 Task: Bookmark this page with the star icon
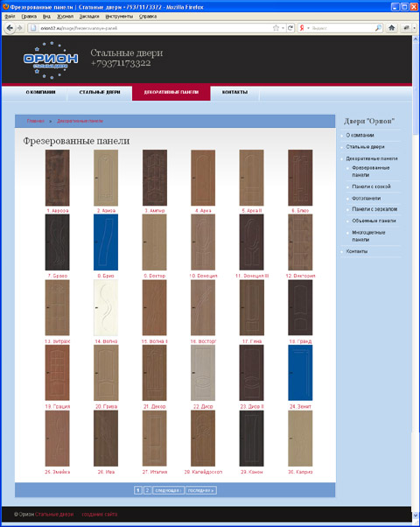coord(276,28)
